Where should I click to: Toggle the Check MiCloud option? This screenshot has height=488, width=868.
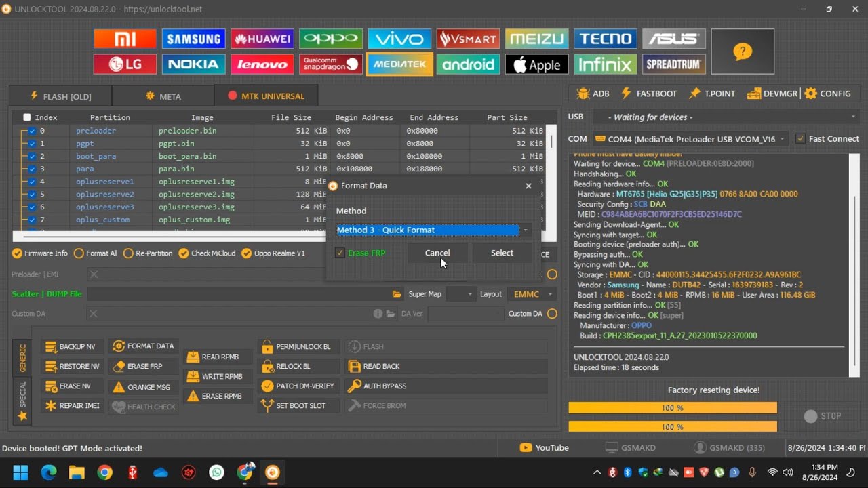tap(207, 253)
